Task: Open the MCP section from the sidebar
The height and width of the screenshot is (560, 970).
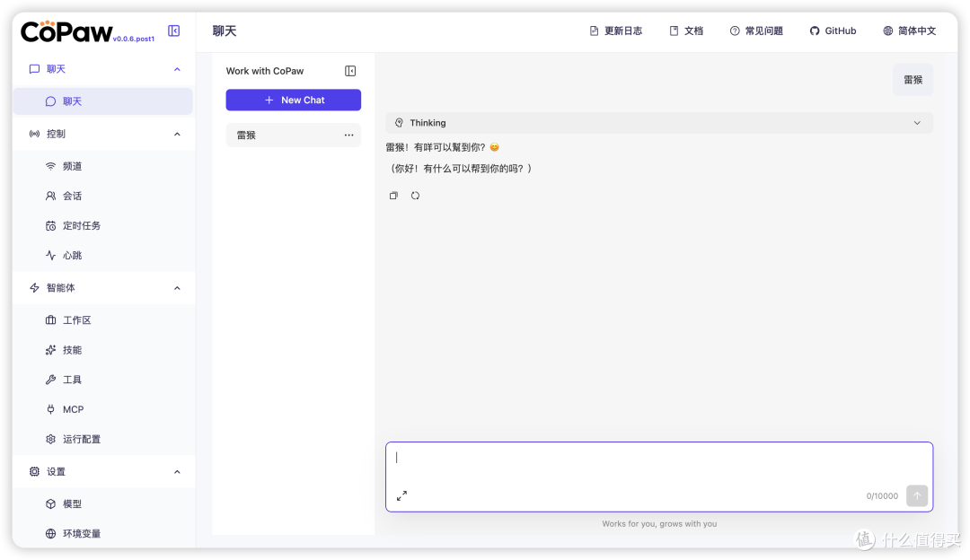Action: tap(72, 409)
